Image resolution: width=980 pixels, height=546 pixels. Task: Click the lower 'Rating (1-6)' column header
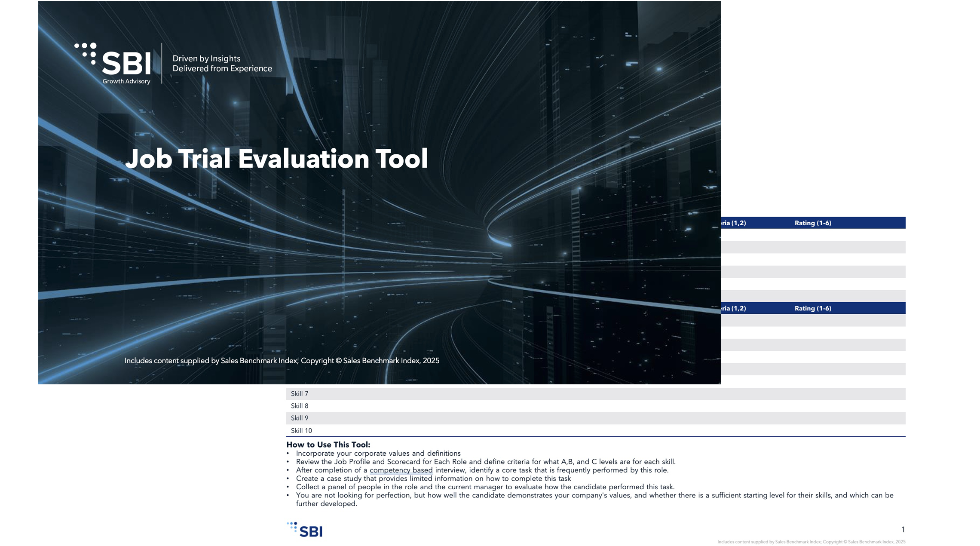click(813, 308)
